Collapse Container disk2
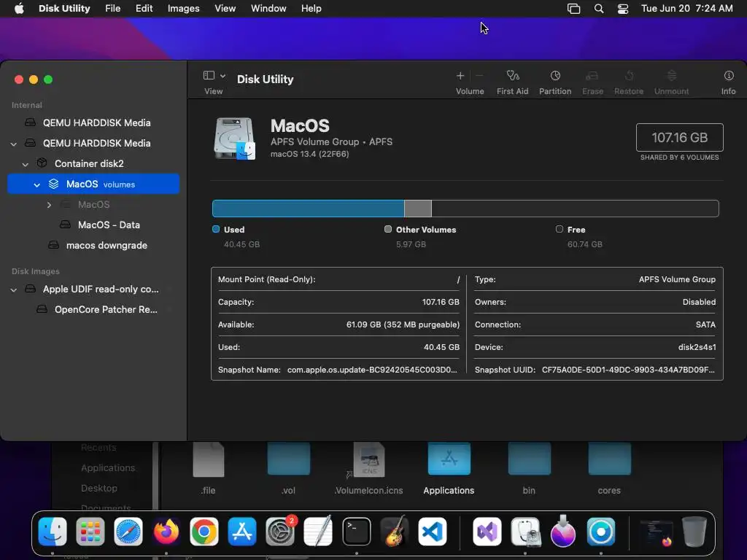The height and width of the screenshot is (560, 747). (26, 164)
